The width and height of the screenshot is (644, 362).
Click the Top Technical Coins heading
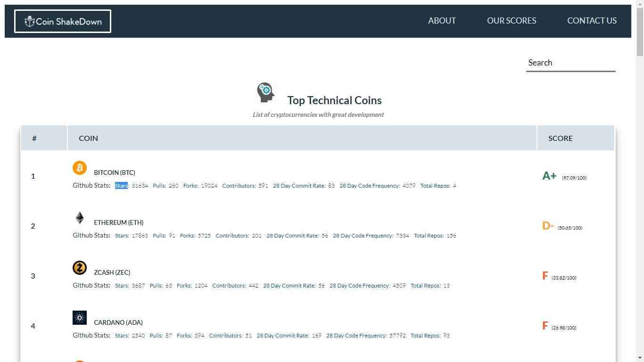(334, 100)
